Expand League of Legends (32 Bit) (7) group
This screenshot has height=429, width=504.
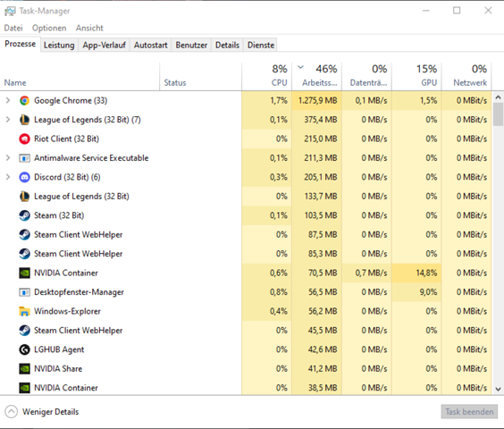8,120
